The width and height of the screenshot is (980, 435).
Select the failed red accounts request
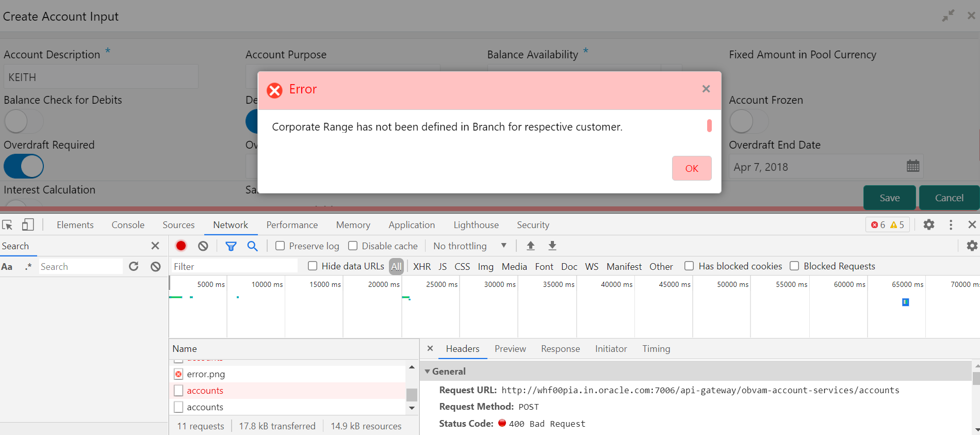(x=288, y=391)
